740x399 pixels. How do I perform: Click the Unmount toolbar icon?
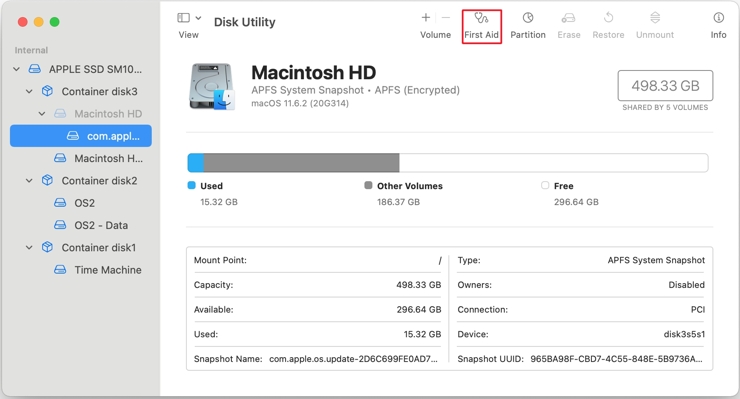click(655, 18)
